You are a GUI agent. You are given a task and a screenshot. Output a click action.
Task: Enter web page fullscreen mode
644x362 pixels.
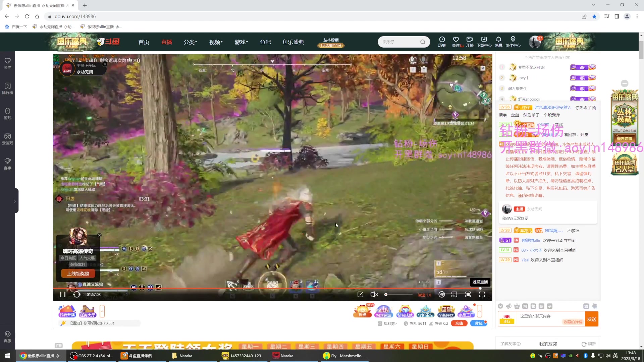click(x=468, y=294)
